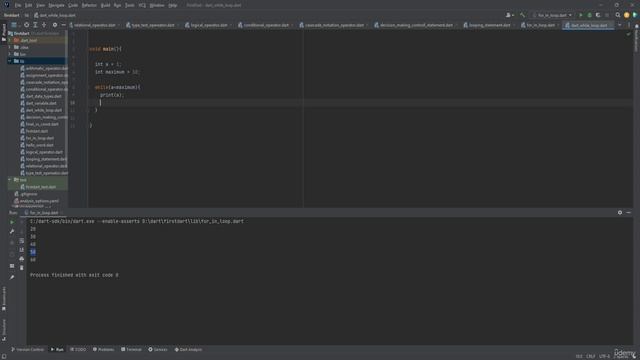This screenshot has width=640, height=360.
Task: Toggle the Structure side tool button
Action: 4,330
